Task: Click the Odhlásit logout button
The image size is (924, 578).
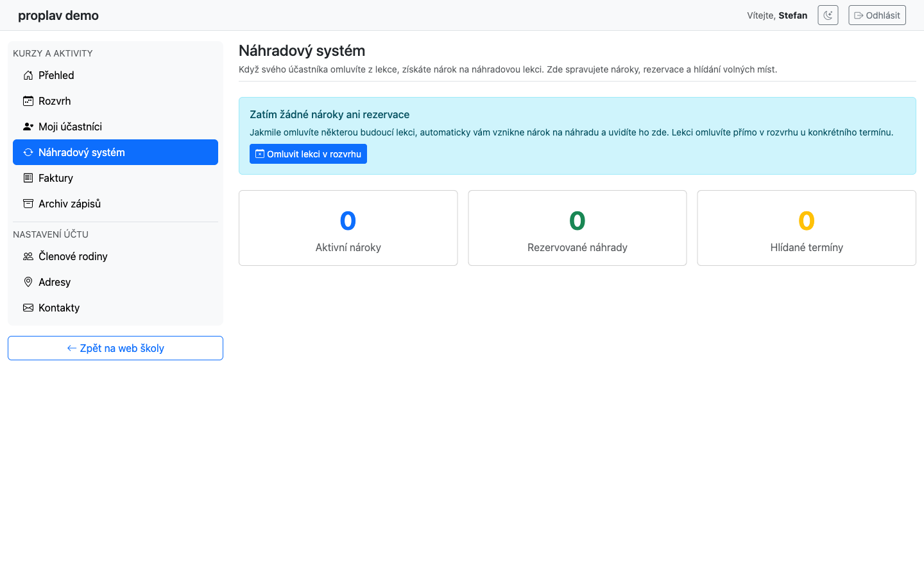Action: click(x=877, y=15)
